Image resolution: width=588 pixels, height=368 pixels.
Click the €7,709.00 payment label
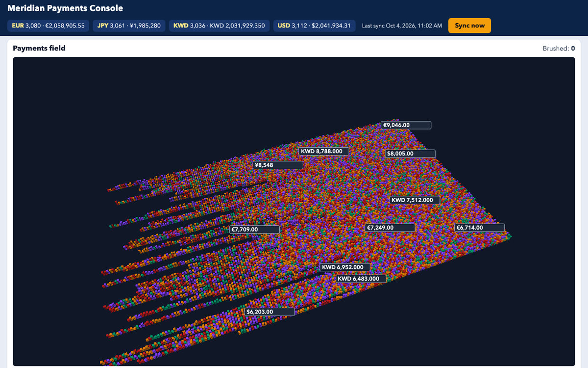255,229
